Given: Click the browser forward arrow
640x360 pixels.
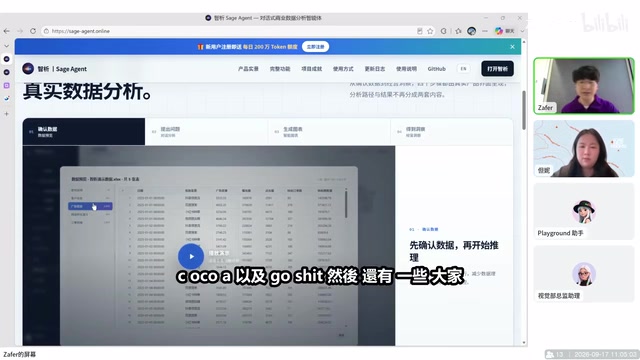Looking at the screenshot, I should click(20, 31).
